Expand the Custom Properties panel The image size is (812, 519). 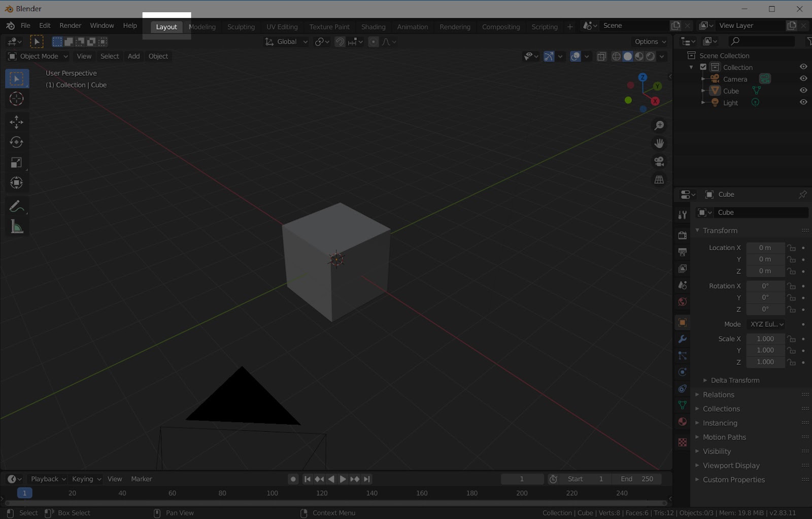click(733, 480)
